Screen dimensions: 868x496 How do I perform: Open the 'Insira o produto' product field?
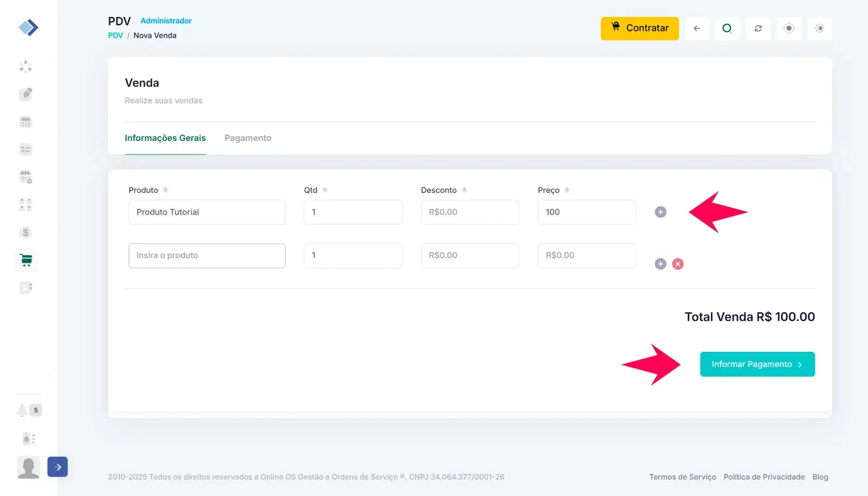pos(207,255)
